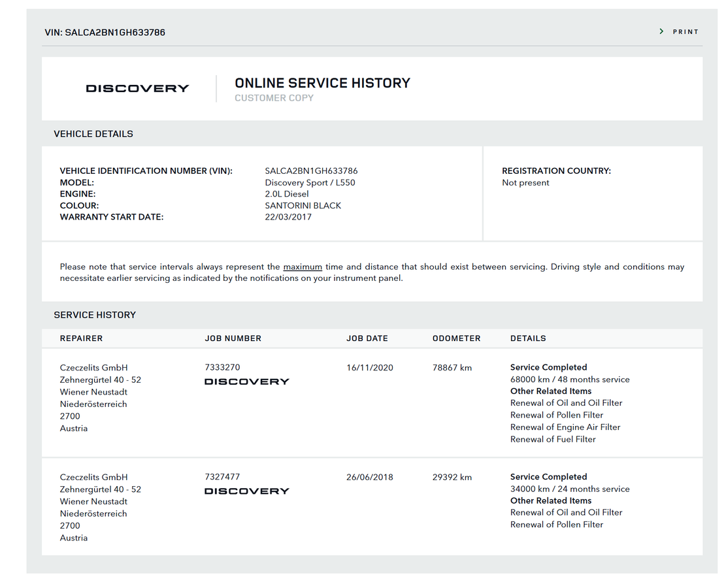724x588 pixels.
Task: Click the DISCOVERY logo under job 7333270
Action: click(246, 382)
